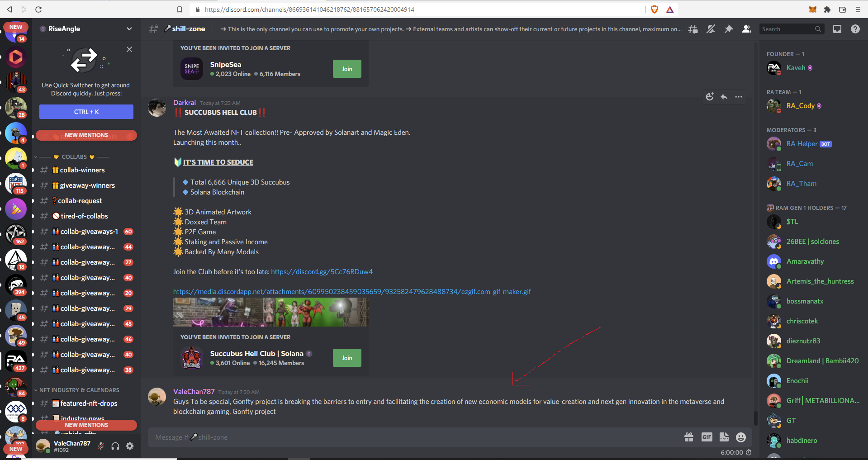This screenshot has height=460, width=868.
Task: Toggle headphones deafen in user panel
Action: click(115, 446)
